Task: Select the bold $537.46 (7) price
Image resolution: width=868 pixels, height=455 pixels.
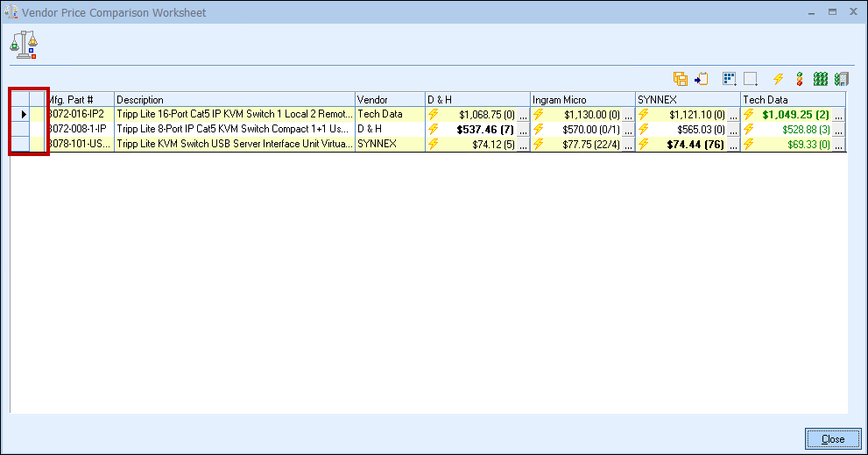Action: click(x=485, y=130)
